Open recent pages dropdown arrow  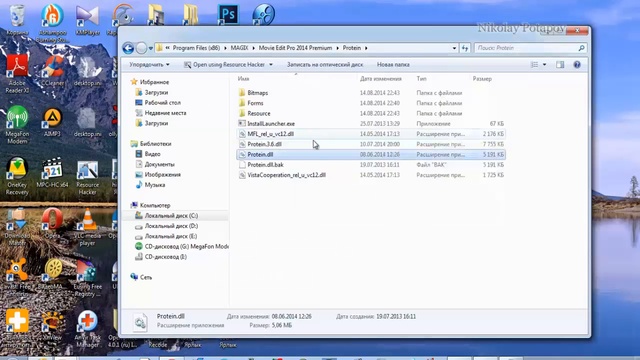pos(151,48)
